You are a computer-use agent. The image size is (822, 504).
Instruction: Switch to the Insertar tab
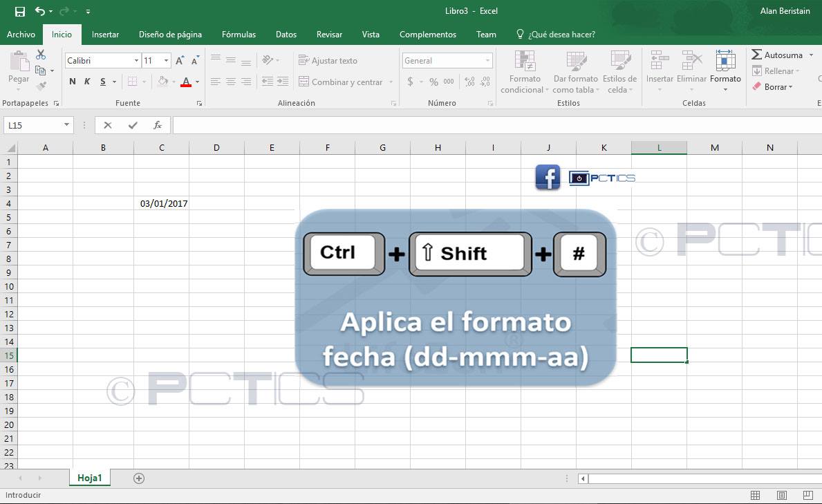coord(105,35)
